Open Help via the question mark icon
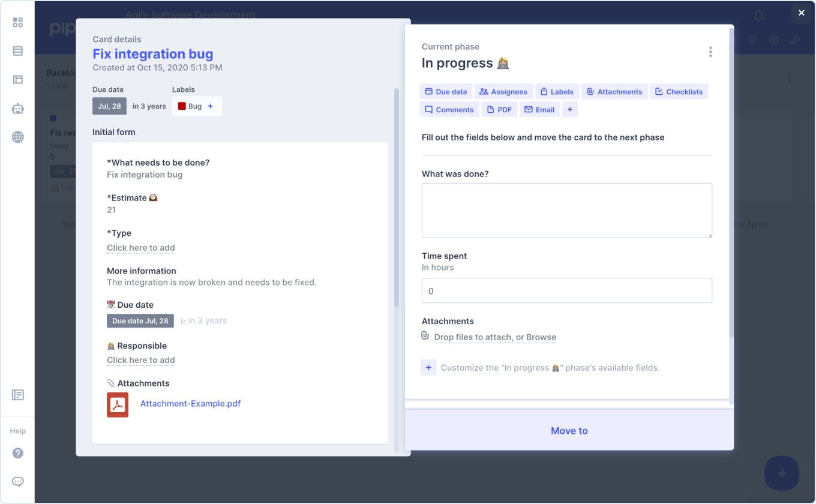 (17, 453)
